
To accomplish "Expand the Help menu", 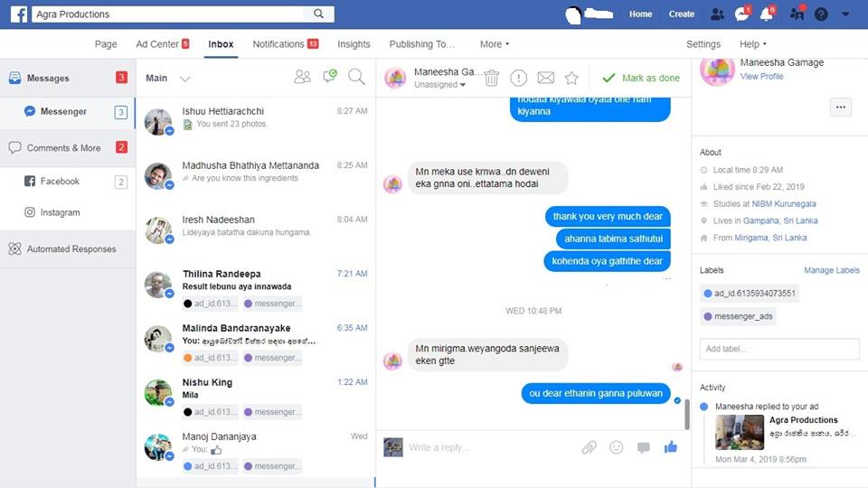I will click(753, 44).
